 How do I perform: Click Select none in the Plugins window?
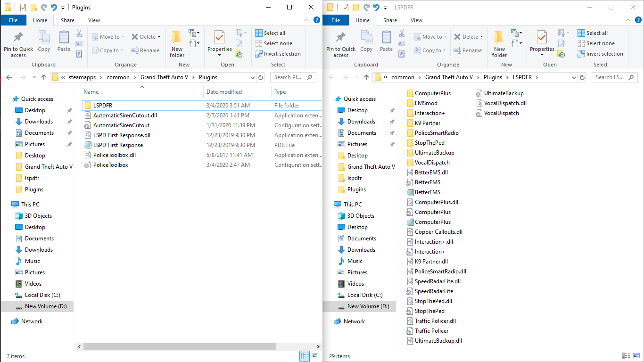(273, 43)
